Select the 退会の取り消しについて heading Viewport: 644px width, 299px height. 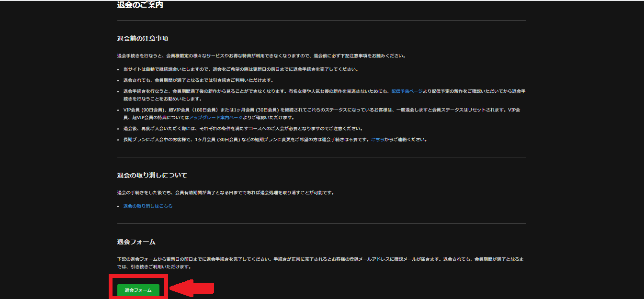(x=152, y=176)
